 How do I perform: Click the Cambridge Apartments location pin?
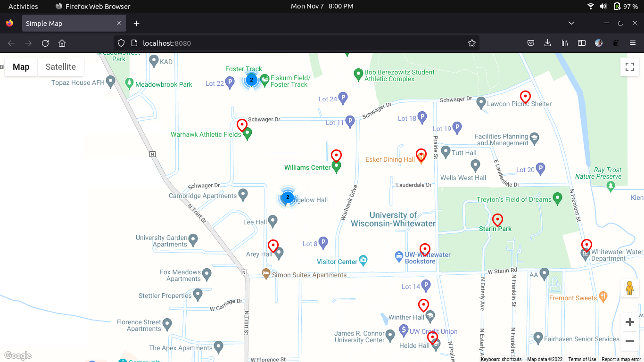coord(243,194)
